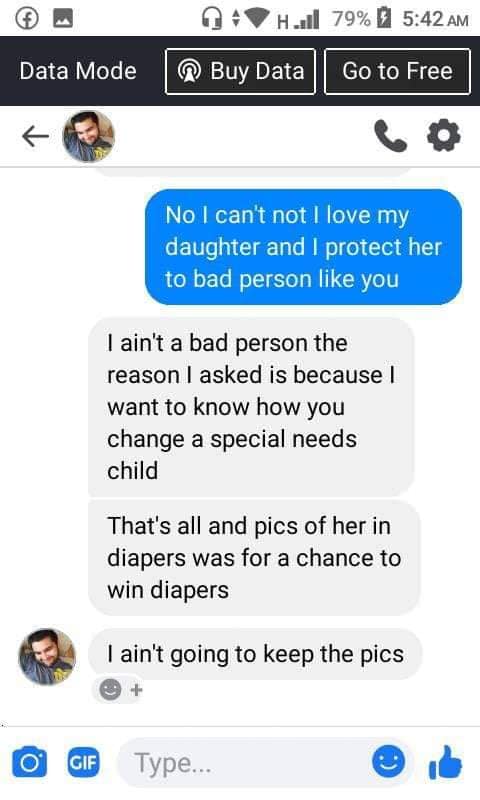Open the emoji smiley picker in the message field

click(x=389, y=762)
